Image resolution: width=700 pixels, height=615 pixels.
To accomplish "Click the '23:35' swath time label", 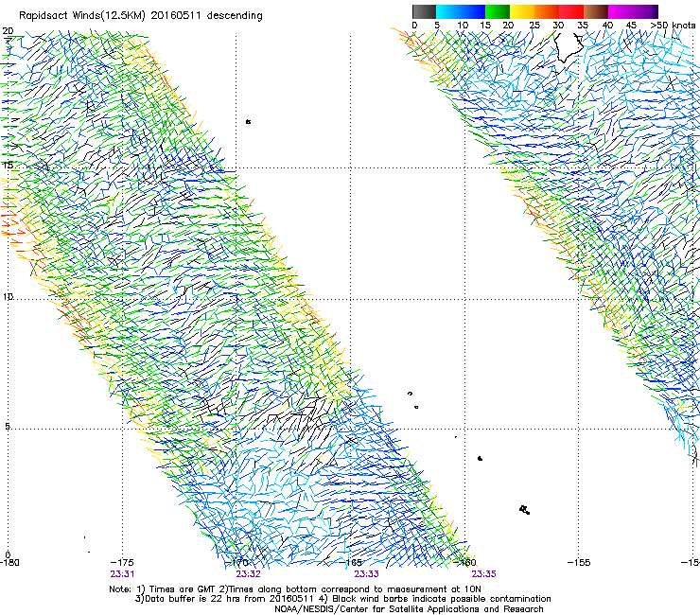I will point(484,574).
